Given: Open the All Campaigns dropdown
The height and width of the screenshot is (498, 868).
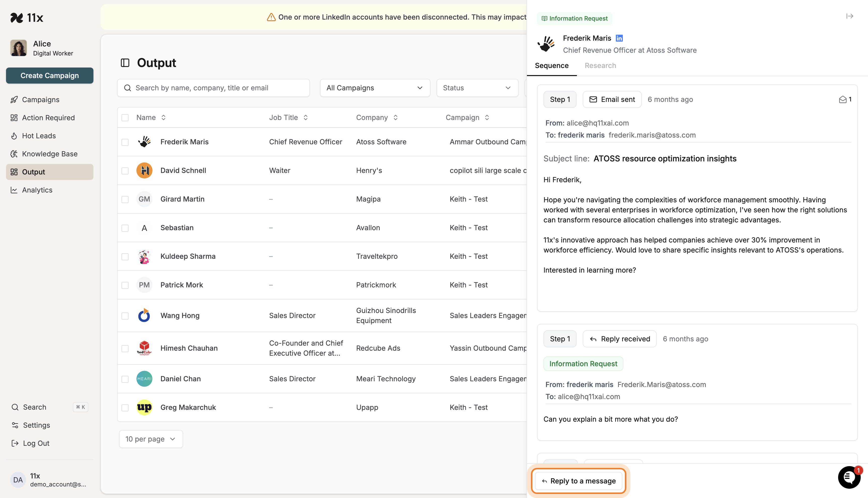Looking at the screenshot, I should pos(375,88).
